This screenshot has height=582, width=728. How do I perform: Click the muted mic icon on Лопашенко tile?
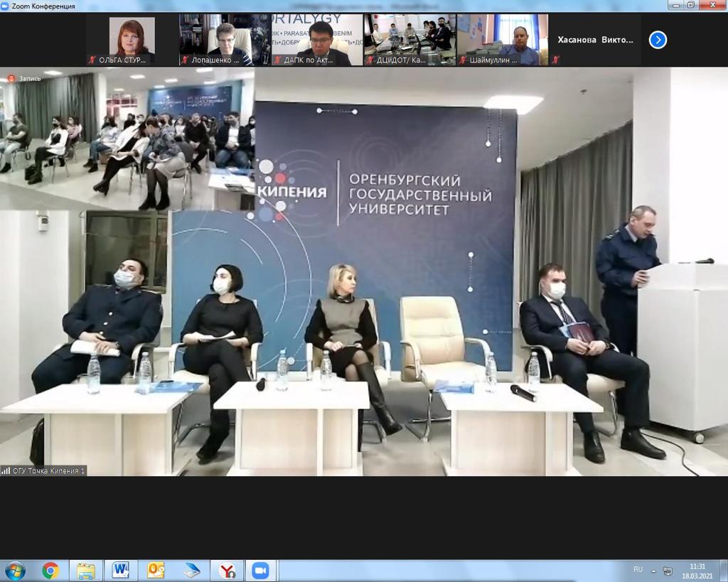185,61
